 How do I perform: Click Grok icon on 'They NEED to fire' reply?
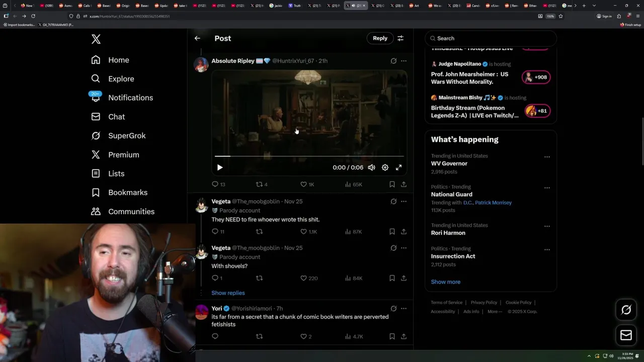click(393, 202)
